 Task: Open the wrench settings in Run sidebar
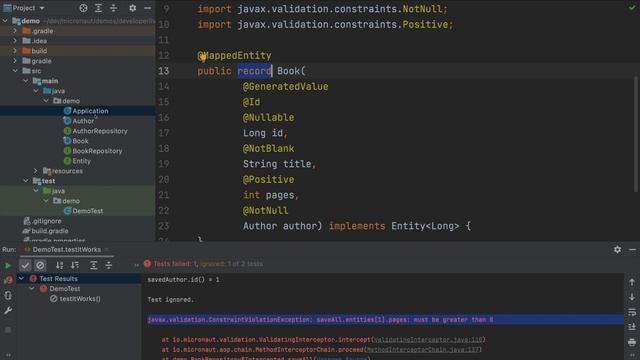[8, 311]
